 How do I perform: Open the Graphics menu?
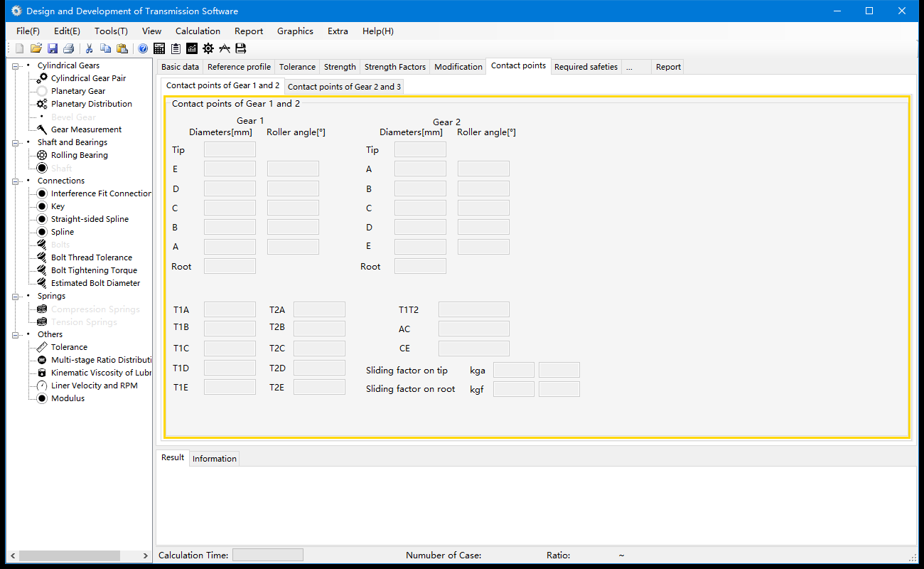pyautogui.click(x=295, y=31)
